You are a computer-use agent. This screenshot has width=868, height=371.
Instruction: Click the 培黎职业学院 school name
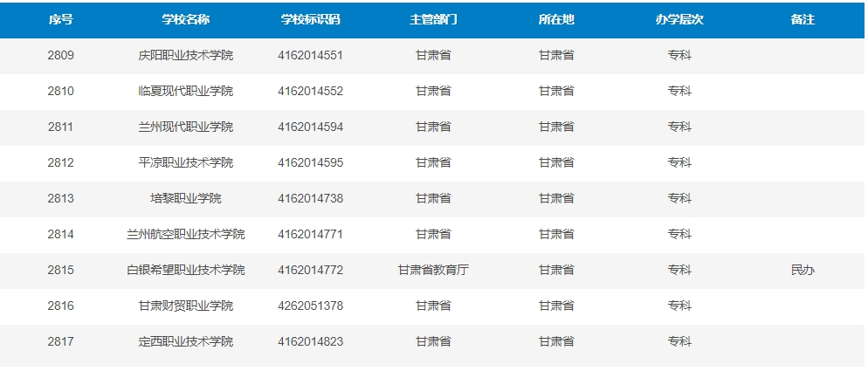186,199
